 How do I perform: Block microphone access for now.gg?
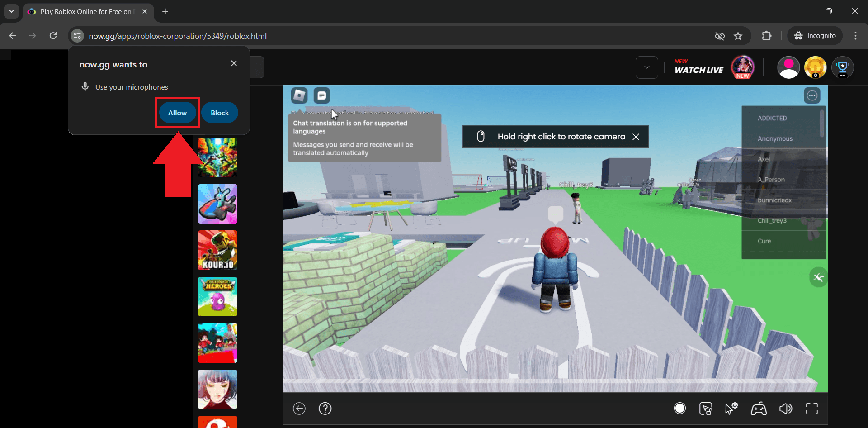tap(220, 113)
